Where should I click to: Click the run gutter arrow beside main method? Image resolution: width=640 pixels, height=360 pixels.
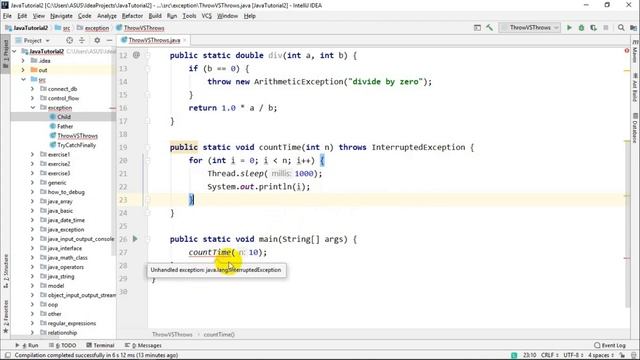pyautogui.click(x=135, y=239)
